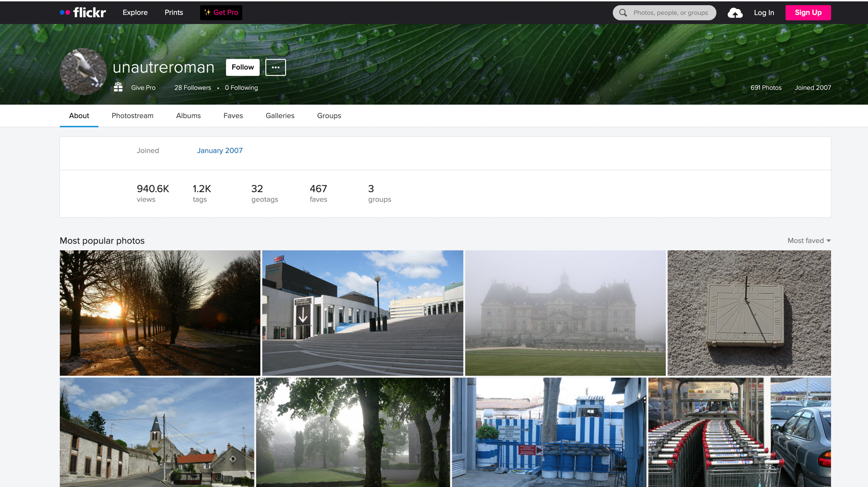This screenshot has height=487, width=868.
Task: Click the Sign Up button
Action: (x=808, y=13)
